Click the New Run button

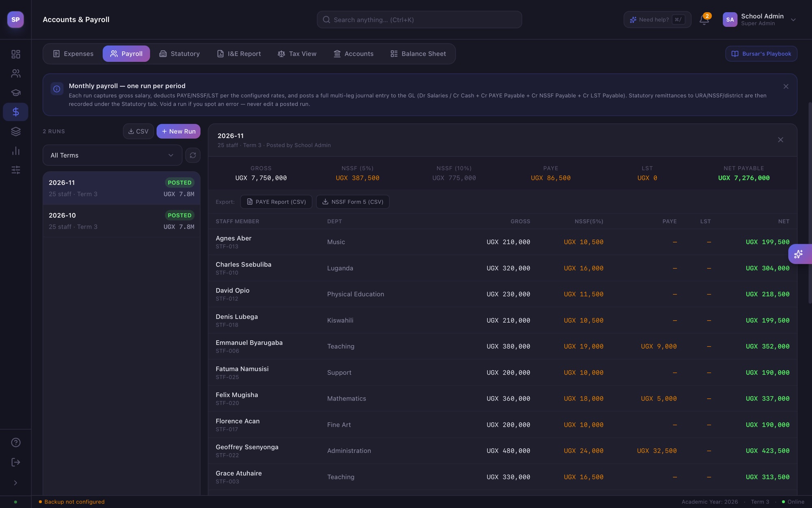coord(179,131)
